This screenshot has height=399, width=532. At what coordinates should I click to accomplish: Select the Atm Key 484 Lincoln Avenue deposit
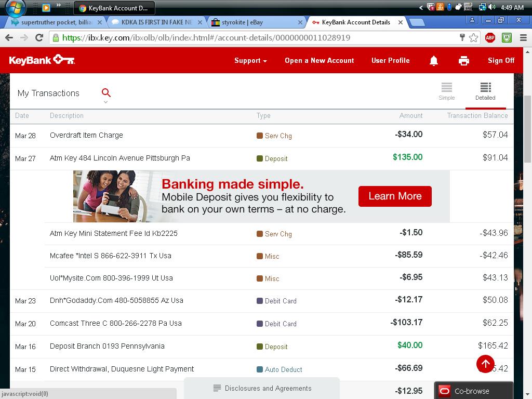(x=262, y=158)
